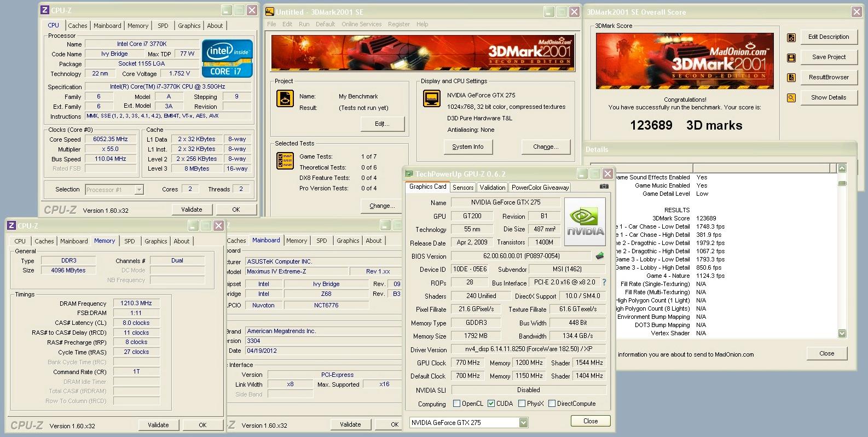Click the 123689 score text
The image size is (868, 437).
pyautogui.click(x=651, y=125)
